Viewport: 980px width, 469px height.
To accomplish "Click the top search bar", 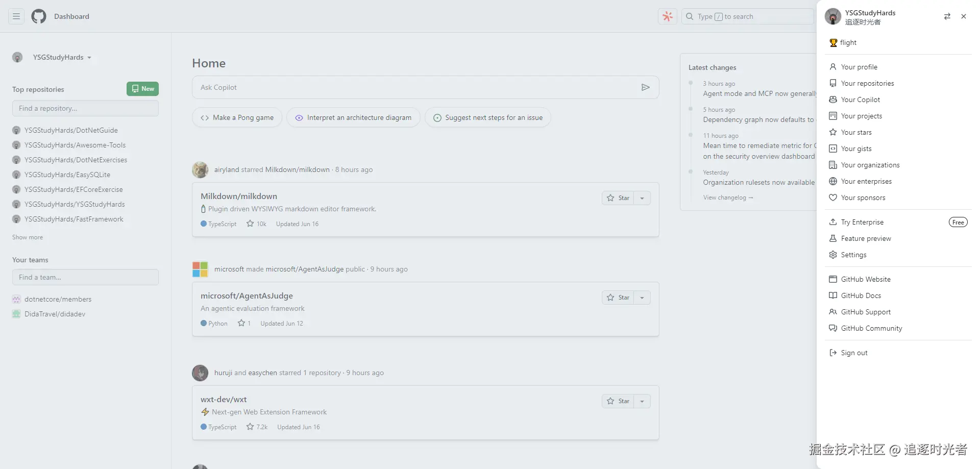I will pos(747,16).
